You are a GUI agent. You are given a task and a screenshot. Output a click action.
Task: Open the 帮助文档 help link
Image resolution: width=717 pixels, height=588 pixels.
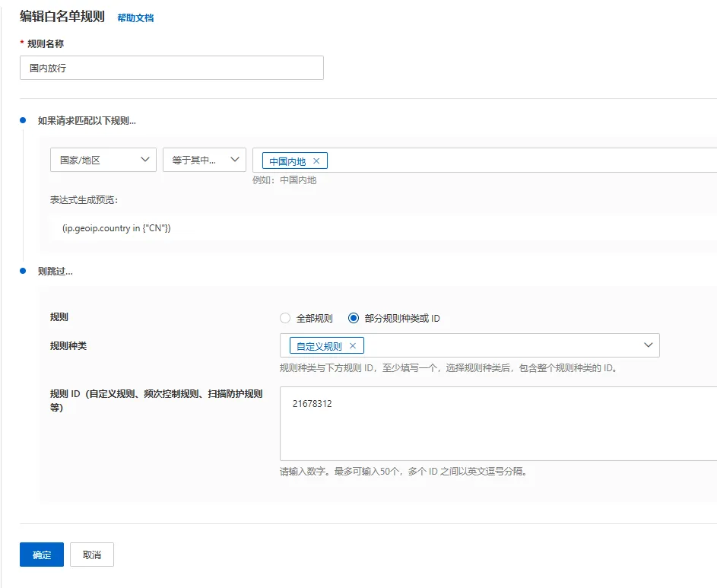click(135, 17)
